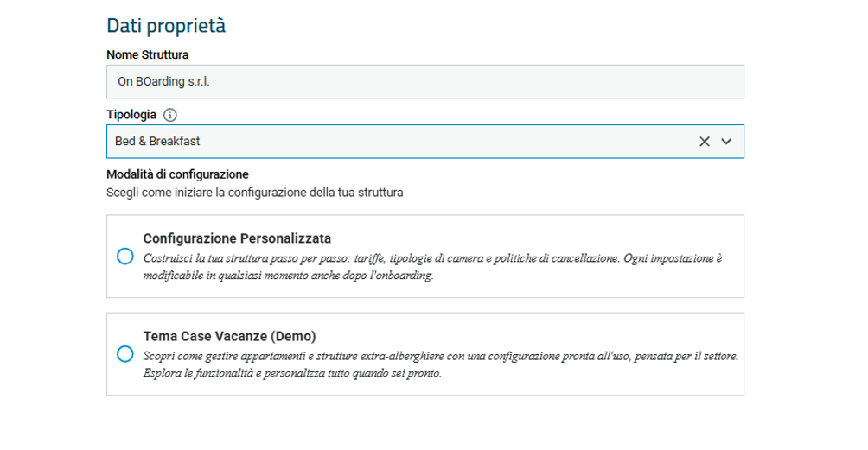
Task: Click the 'Esplora le funzionalità e personalizza' line
Action: click(292, 372)
